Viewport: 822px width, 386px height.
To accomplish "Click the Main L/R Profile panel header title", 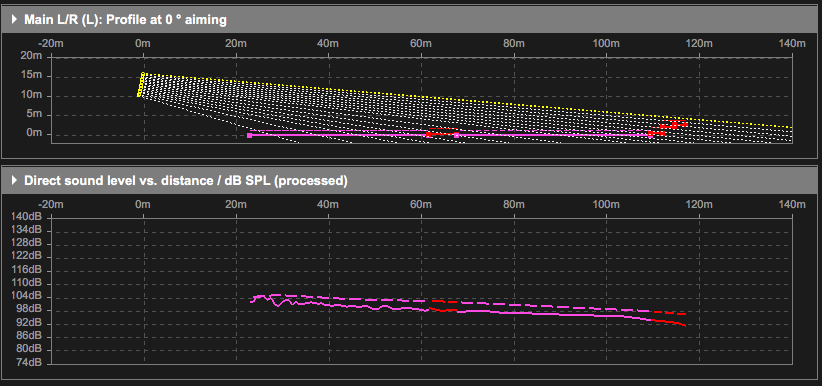I will coord(125,20).
